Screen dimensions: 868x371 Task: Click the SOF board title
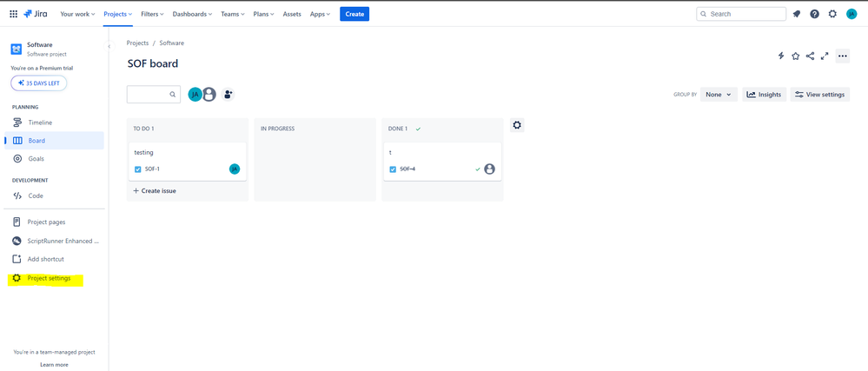click(x=153, y=63)
